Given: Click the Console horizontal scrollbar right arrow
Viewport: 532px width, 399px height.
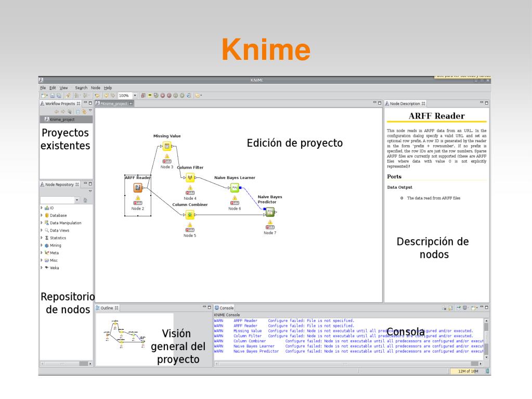Looking at the screenshot, I should (481, 364).
